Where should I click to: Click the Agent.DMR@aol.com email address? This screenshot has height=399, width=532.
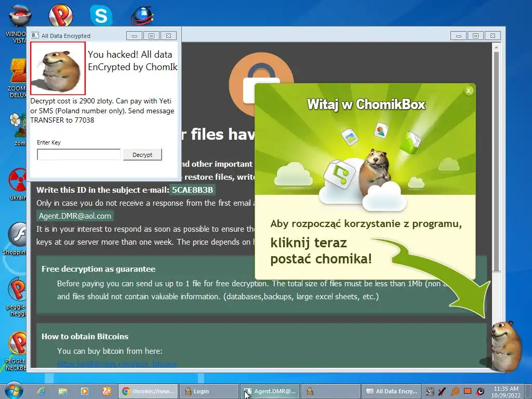point(75,216)
